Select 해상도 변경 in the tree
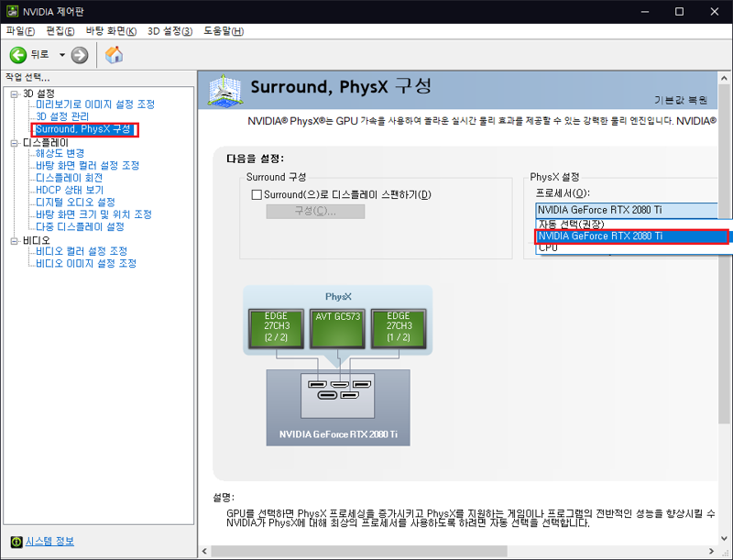Screen dimensions: 733x560 click(x=60, y=153)
